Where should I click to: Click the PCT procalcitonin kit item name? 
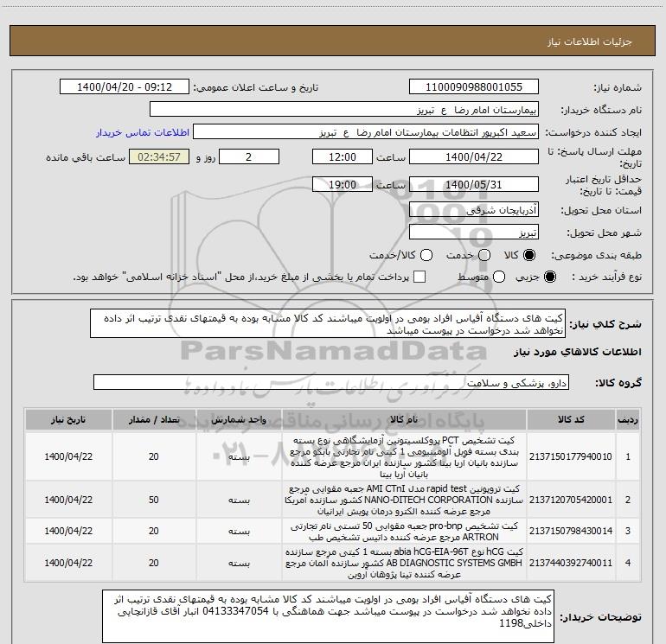tap(404, 456)
